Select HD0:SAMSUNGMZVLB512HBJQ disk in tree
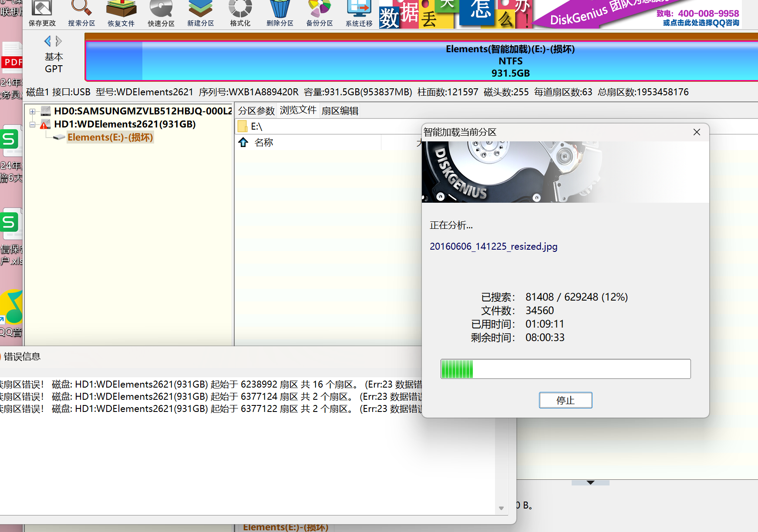The image size is (758, 532). coord(143,111)
